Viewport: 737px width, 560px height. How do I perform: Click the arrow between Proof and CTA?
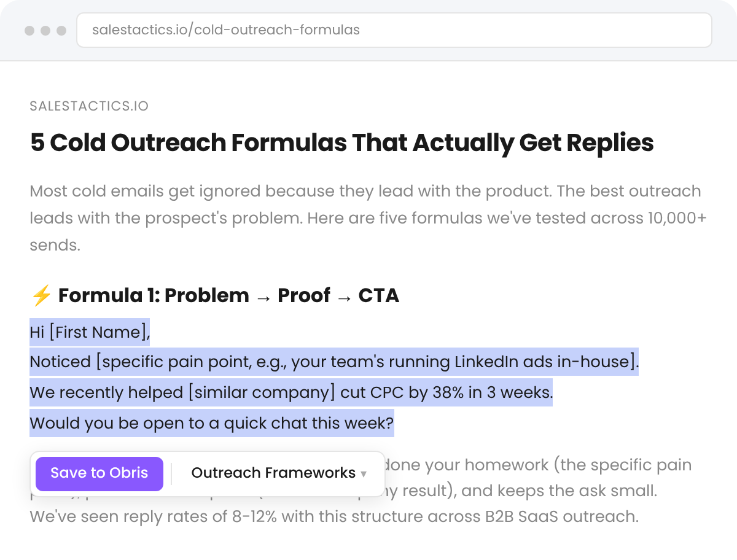click(344, 297)
